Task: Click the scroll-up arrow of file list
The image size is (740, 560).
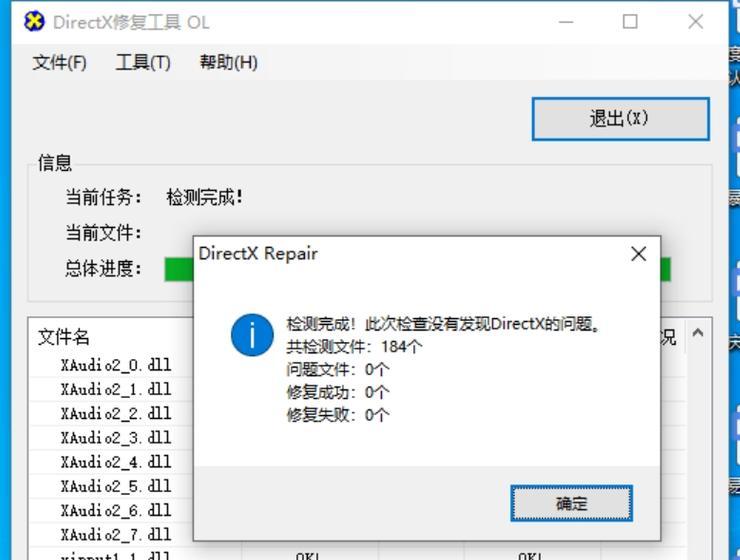Action: [x=698, y=333]
